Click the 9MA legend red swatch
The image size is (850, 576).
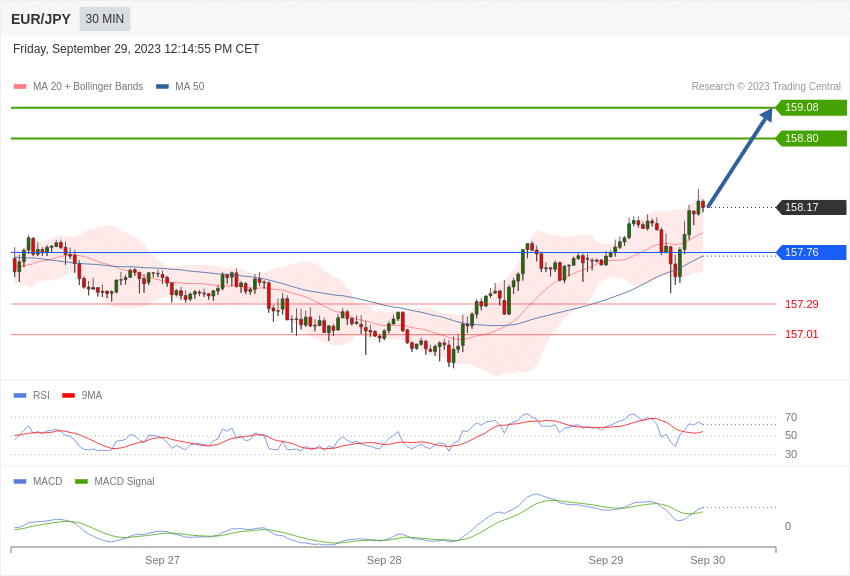click(x=68, y=396)
